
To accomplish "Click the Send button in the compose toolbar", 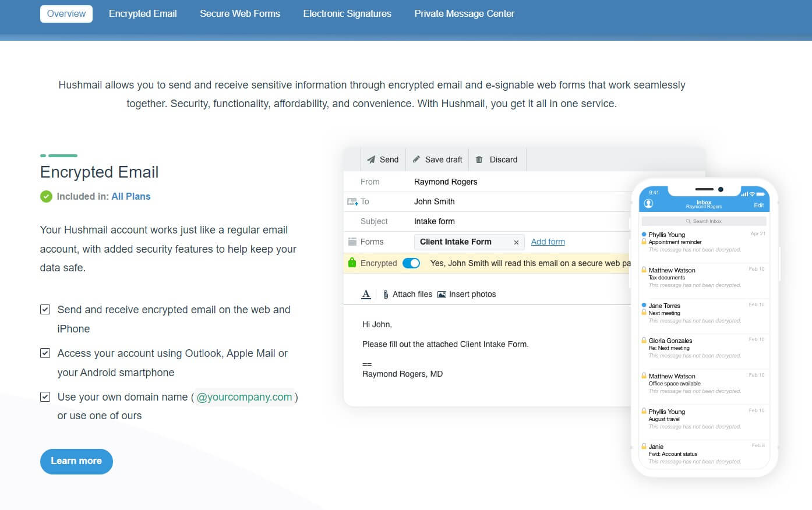I will 383,160.
